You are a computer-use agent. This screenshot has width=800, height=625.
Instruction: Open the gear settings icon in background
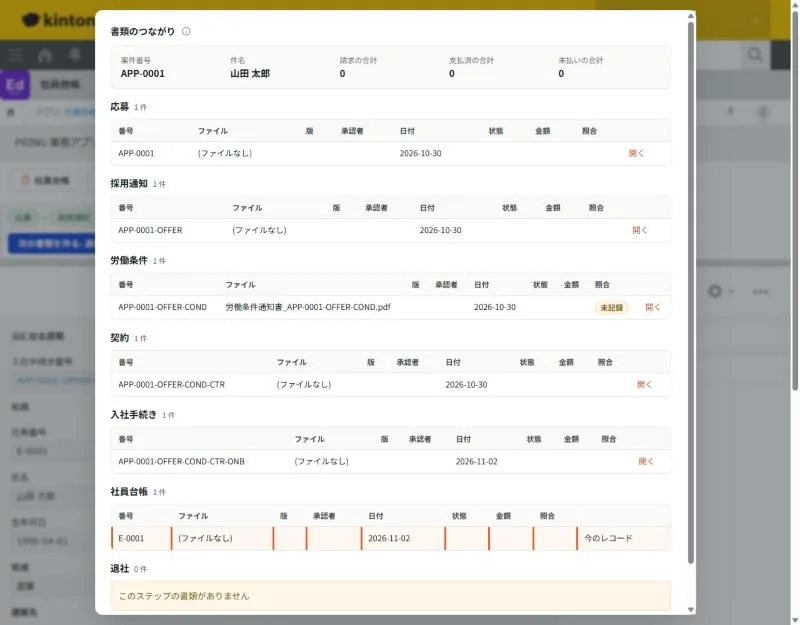click(715, 291)
